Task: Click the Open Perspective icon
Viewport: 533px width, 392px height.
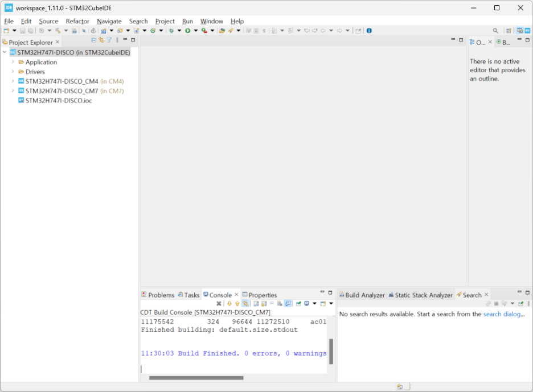Action: [x=509, y=31]
